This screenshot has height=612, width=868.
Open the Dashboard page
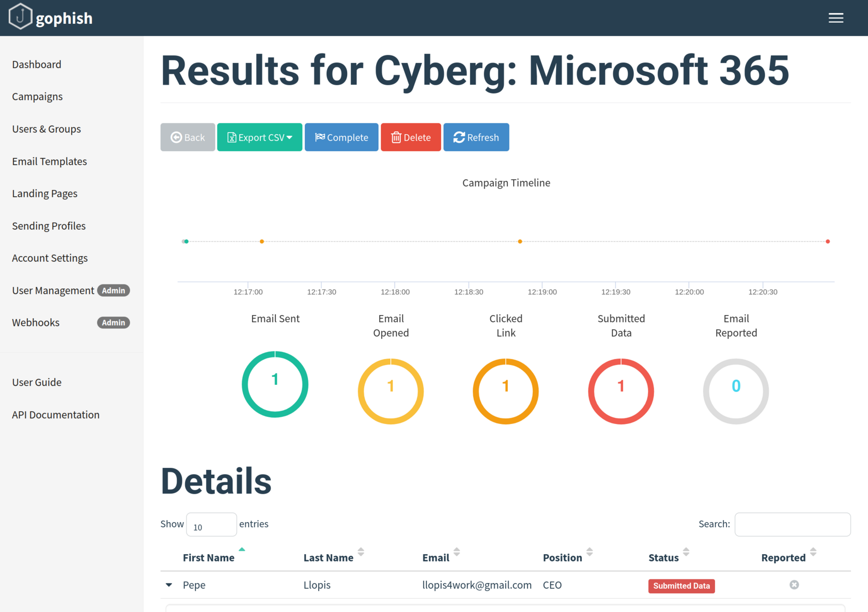pyautogui.click(x=37, y=64)
